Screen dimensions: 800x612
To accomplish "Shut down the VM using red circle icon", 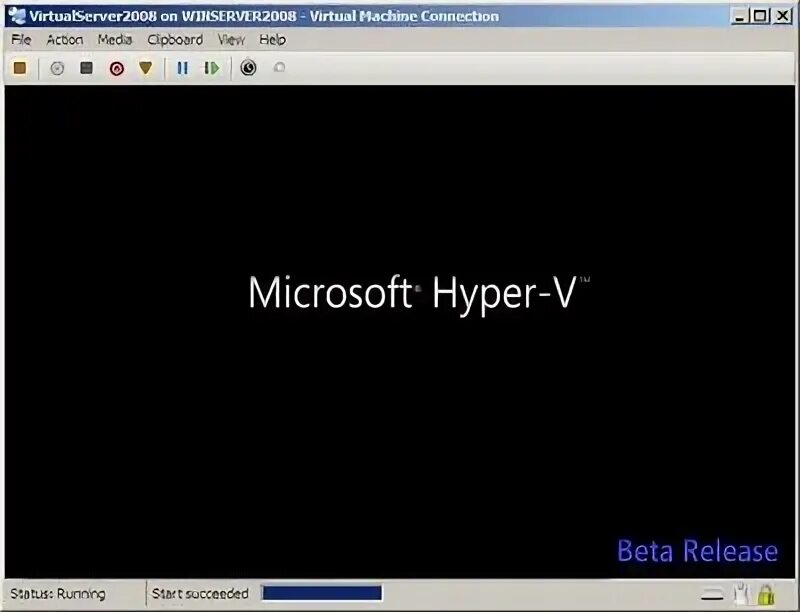I will (x=117, y=68).
